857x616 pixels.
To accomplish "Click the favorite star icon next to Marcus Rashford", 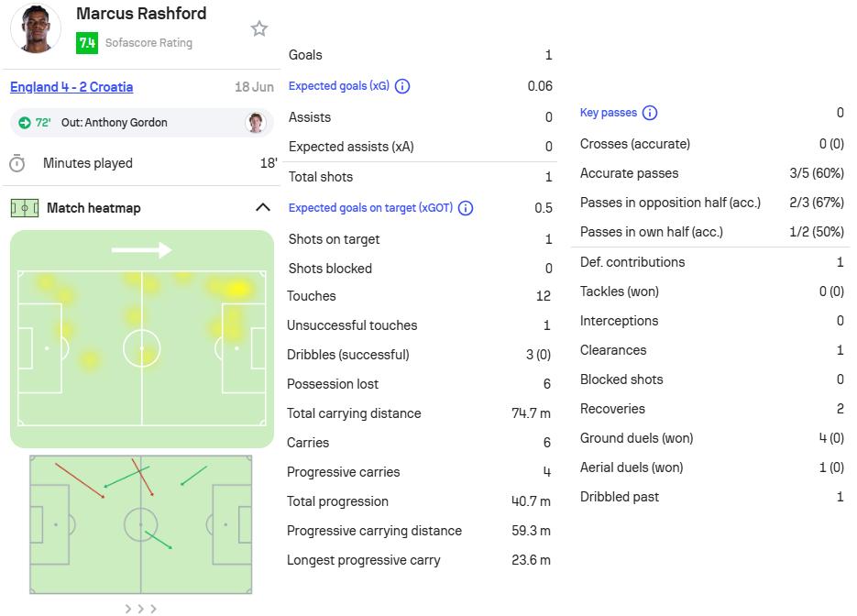I will coord(259,28).
